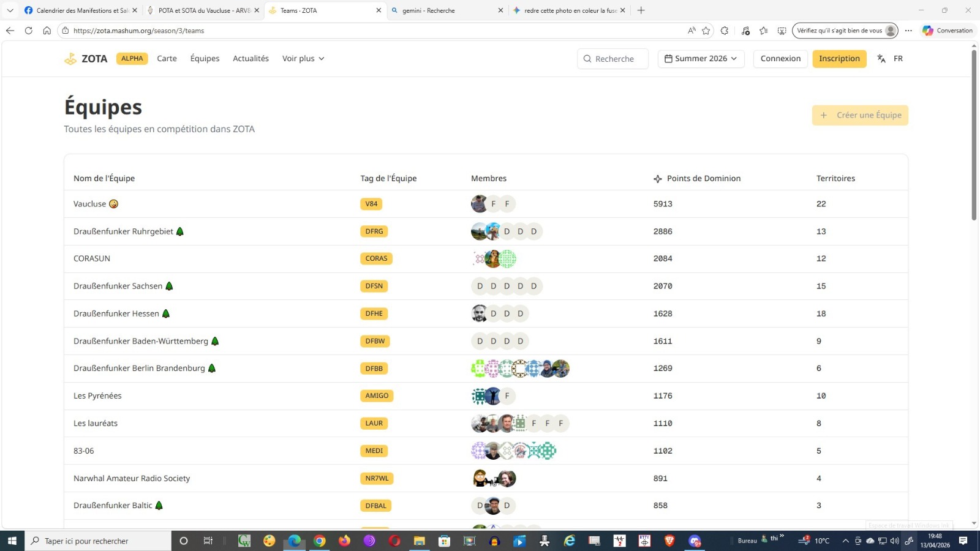Open the browser tab list chevron
The width and height of the screenshot is (980, 551).
point(10,10)
